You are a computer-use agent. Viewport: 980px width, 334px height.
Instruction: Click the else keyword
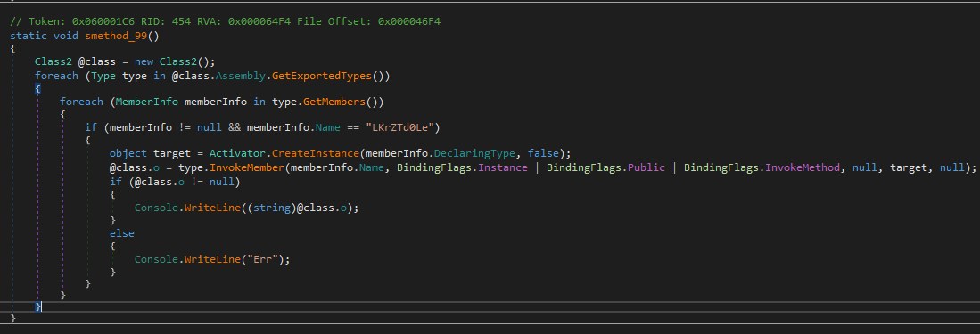click(122, 233)
